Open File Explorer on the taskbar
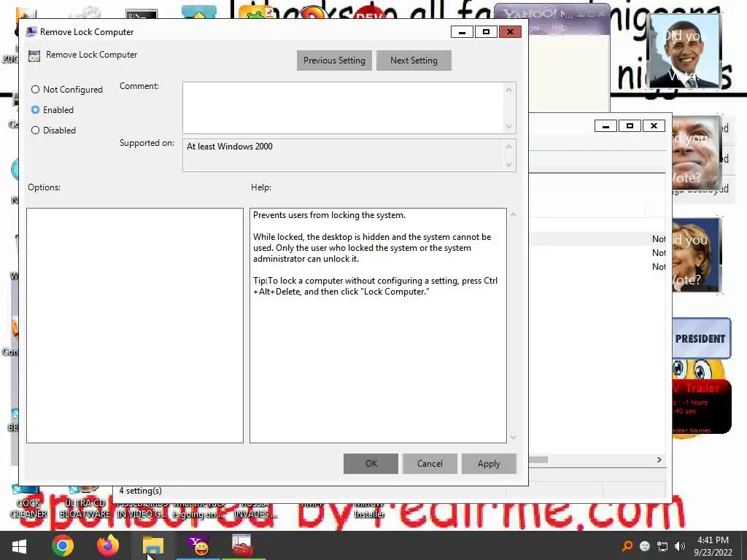Viewport: 747px width, 560px height. [153, 545]
